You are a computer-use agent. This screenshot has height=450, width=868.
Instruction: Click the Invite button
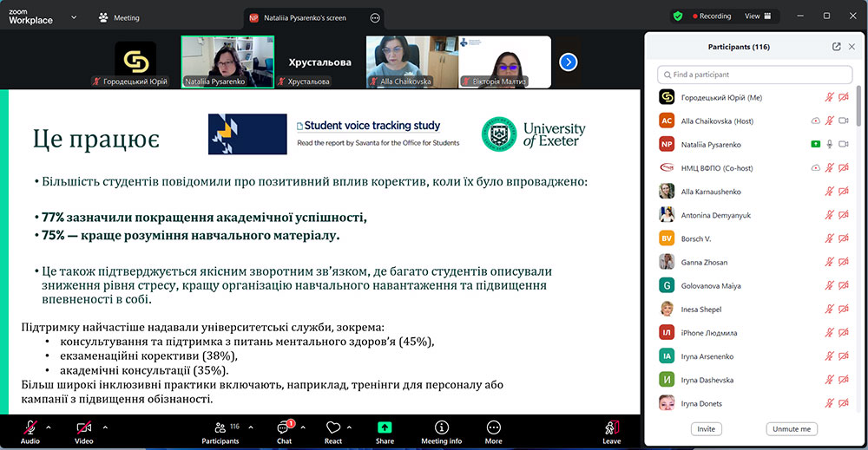[x=707, y=429]
